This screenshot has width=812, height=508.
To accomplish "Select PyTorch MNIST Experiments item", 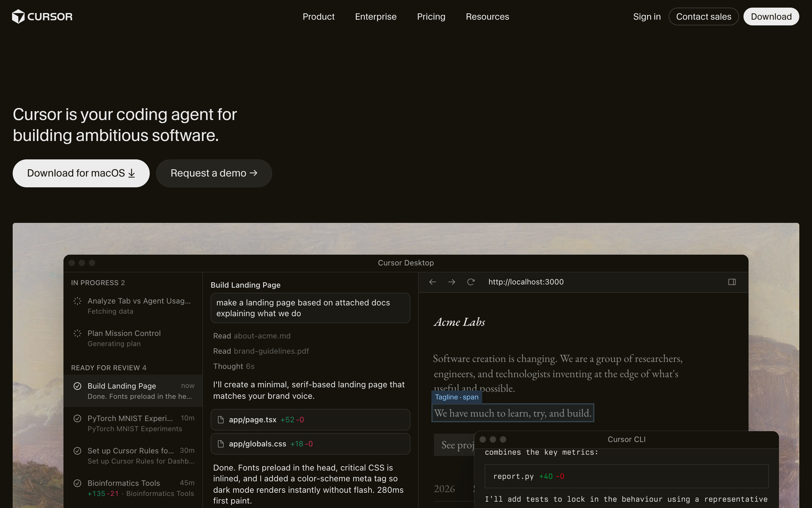I will click(x=133, y=423).
